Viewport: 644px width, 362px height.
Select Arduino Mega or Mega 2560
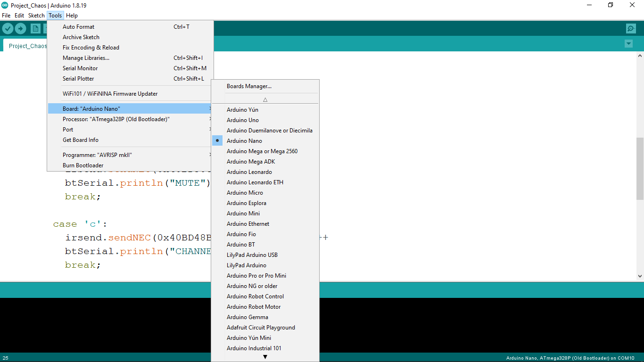point(262,151)
